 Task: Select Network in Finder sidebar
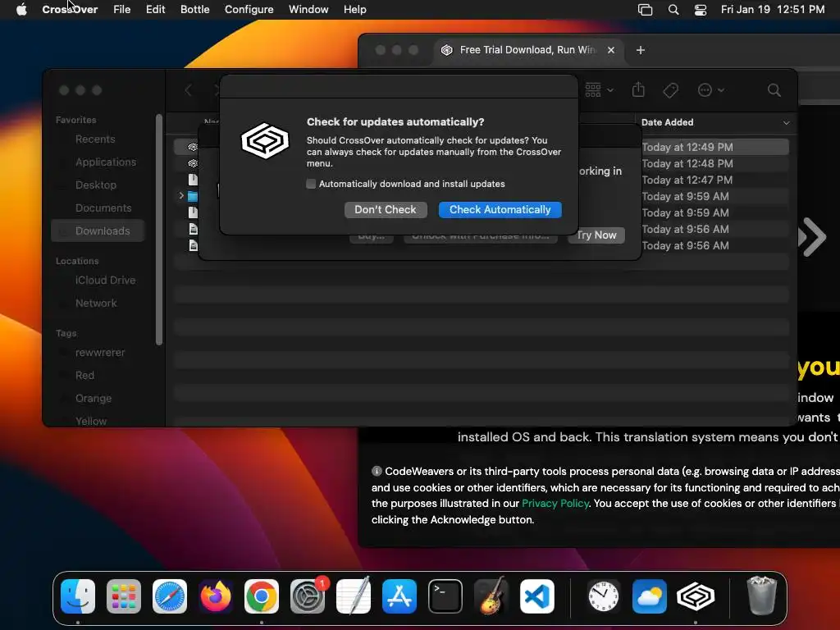click(96, 304)
